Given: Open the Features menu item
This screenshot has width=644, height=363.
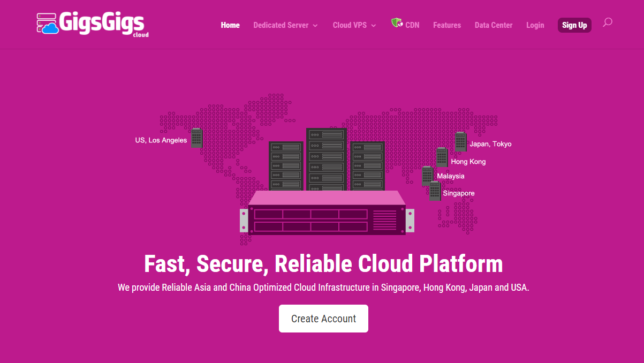Looking at the screenshot, I should coord(446,25).
